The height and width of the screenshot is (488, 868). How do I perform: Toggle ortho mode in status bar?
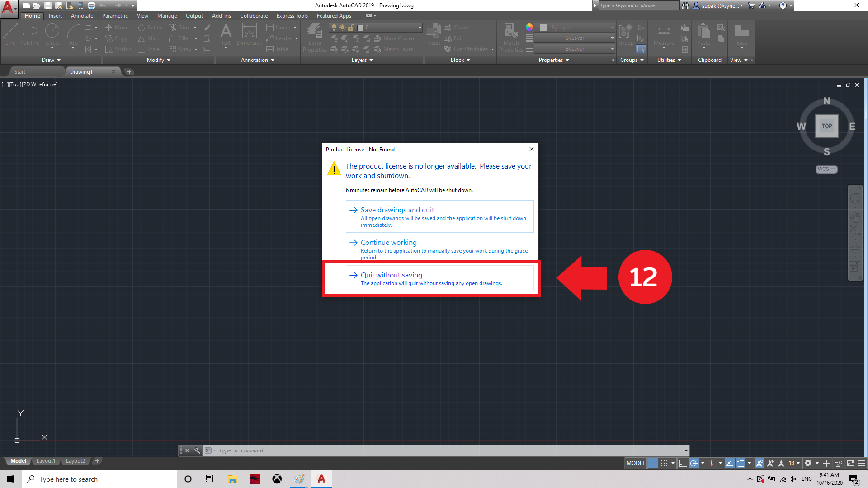[683, 463]
